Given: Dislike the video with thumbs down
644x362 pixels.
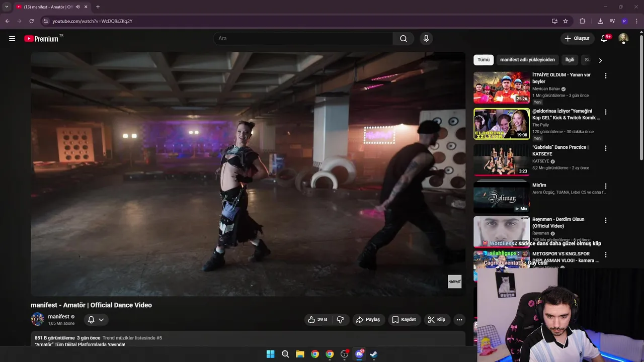Looking at the screenshot, I should 340,320.
